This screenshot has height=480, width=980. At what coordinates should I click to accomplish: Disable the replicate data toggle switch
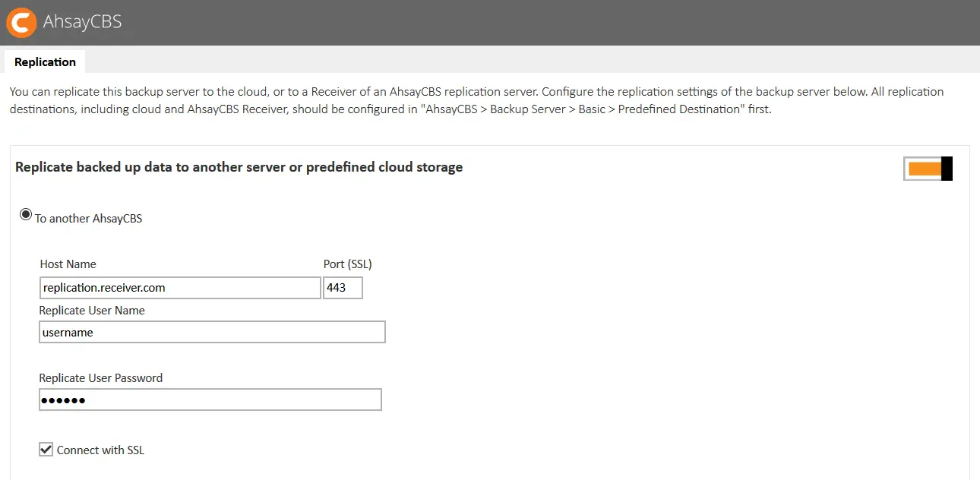927,168
